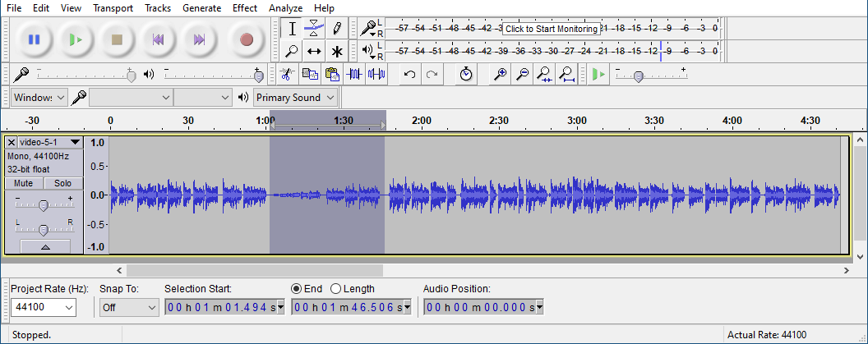Open the playback meter speaker menu
Screen dimensions: 868x344
(368, 51)
